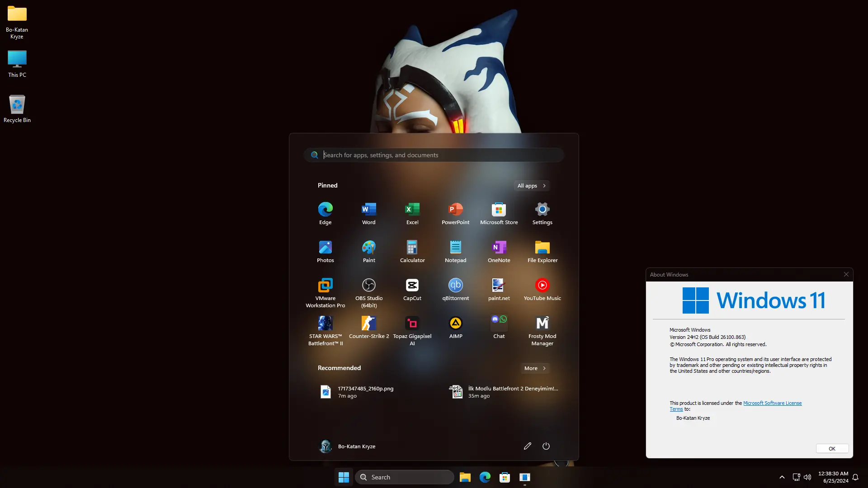This screenshot has height=488, width=868.
Task: Open network status tray icon
Action: point(796,477)
